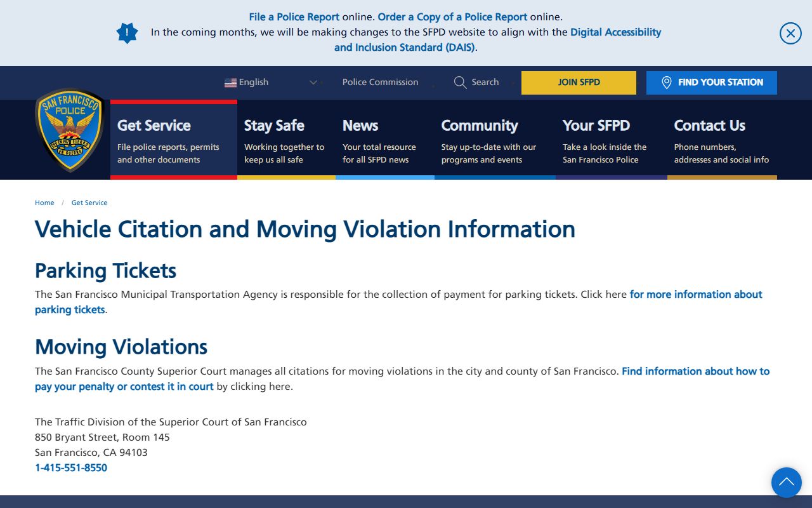
Task: Open Order a Copy of a Police Report link
Action: click(452, 17)
